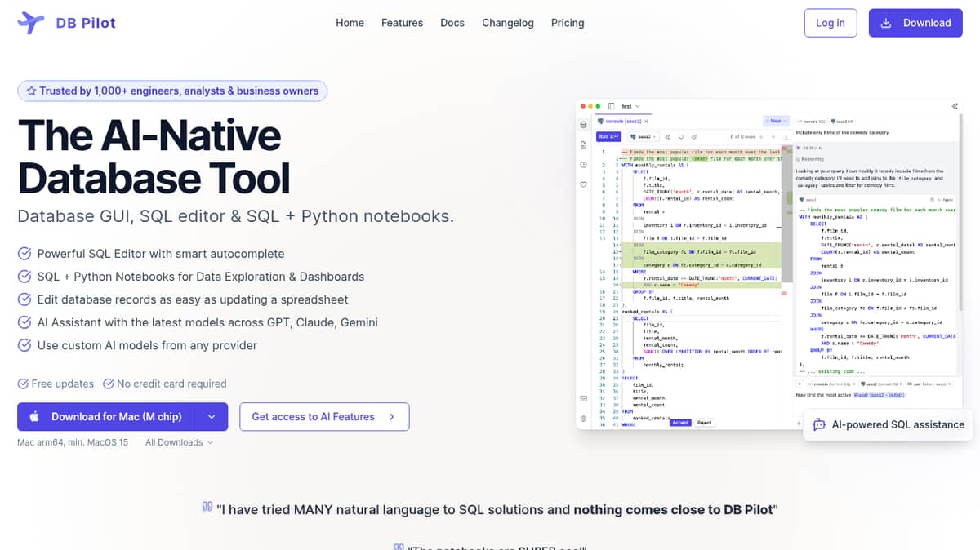Click "Powerful SQL Editor with smart autocomplete" line
This screenshot has height=550, width=980.
click(161, 254)
